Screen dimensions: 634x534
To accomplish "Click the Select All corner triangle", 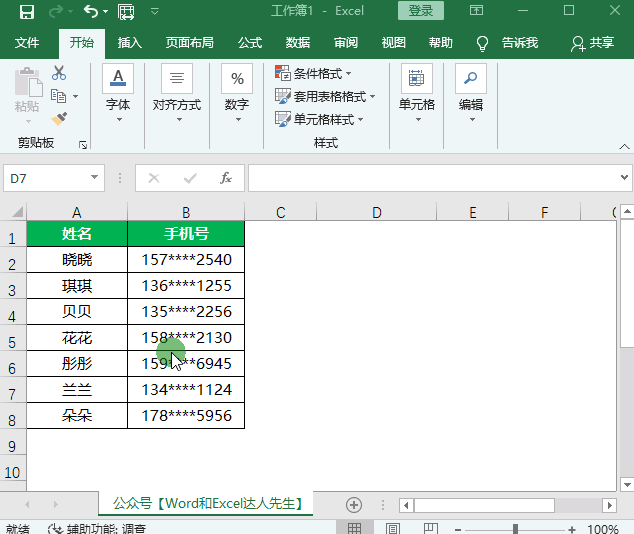I will point(17,211).
